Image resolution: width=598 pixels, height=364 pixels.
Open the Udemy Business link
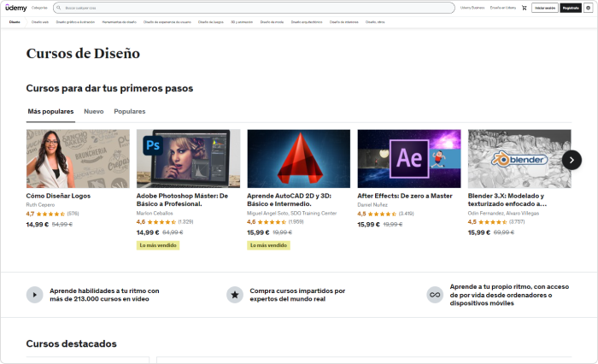coord(472,8)
